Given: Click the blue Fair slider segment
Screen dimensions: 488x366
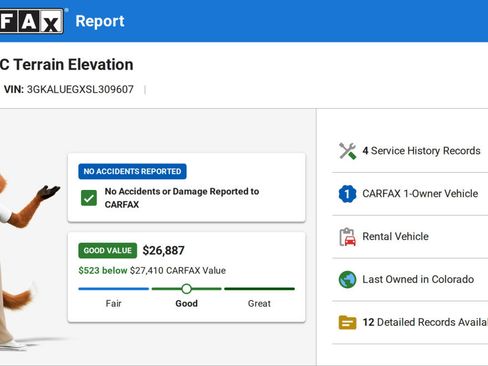Looking at the screenshot, I should pyautogui.click(x=113, y=289).
